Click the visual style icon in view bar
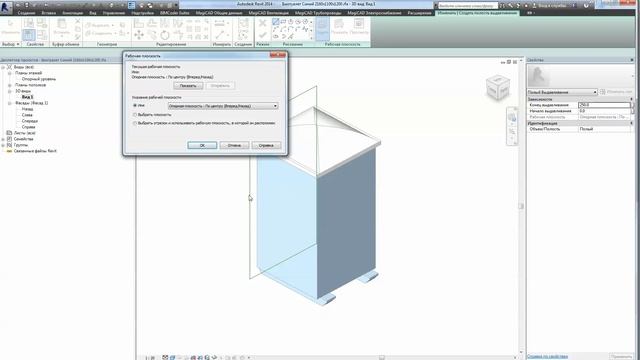640x360 pixels. tap(172, 358)
